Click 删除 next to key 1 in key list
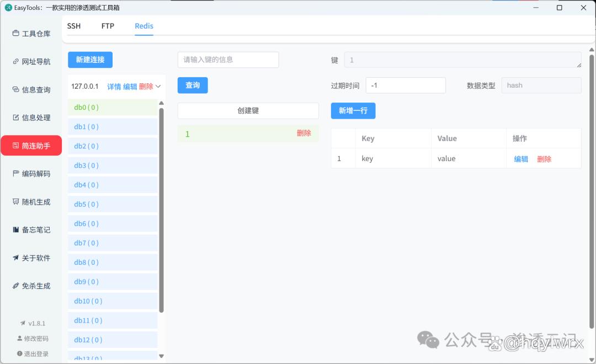 pyautogui.click(x=304, y=133)
